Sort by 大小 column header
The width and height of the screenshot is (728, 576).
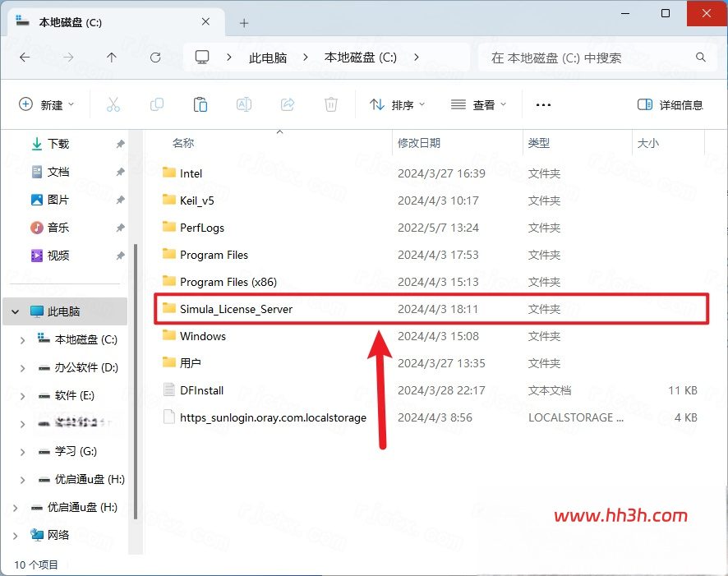647,143
